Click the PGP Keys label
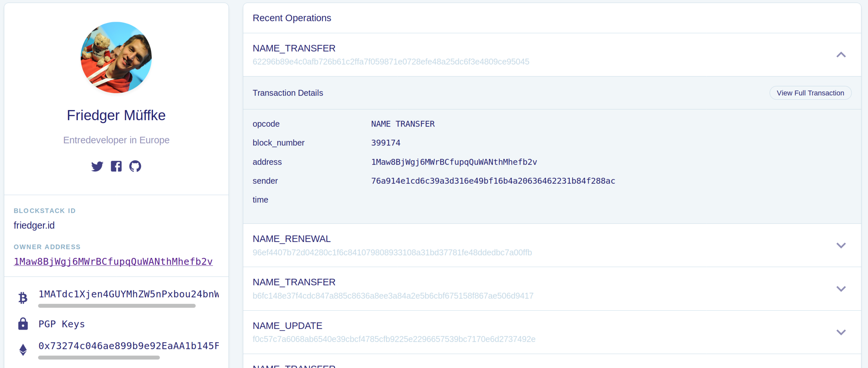Screen dimensions: 868x368 coord(62,324)
